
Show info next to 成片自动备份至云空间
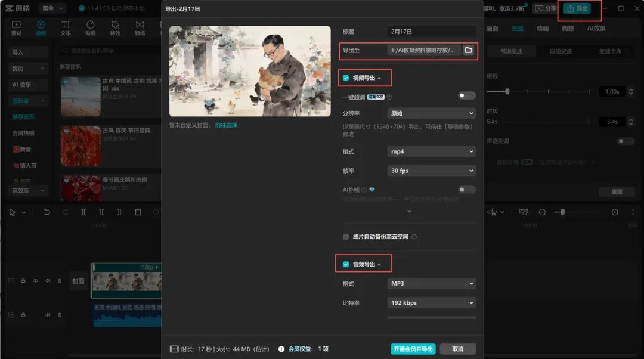click(414, 237)
